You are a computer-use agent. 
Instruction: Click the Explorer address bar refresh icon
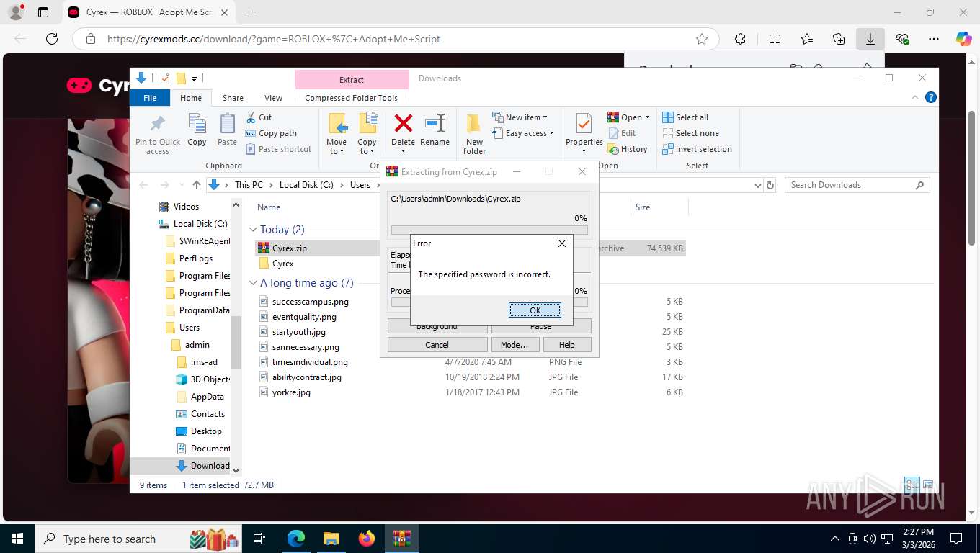pyautogui.click(x=770, y=185)
